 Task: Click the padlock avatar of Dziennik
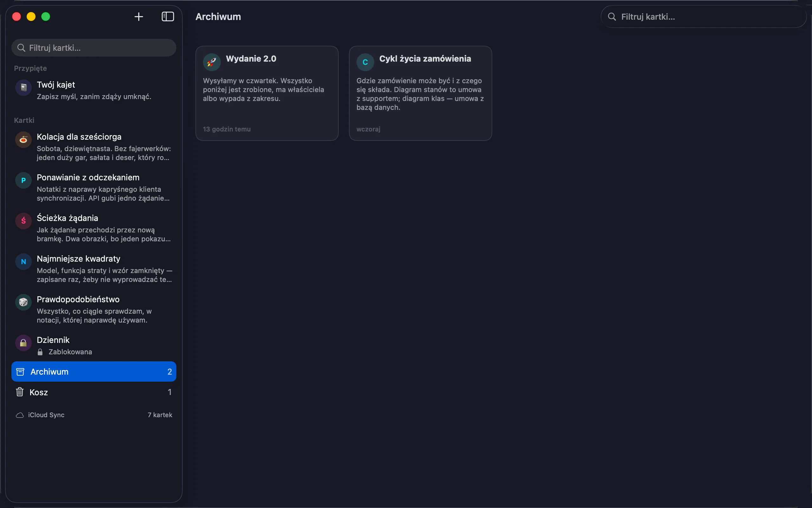click(x=23, y=343)
